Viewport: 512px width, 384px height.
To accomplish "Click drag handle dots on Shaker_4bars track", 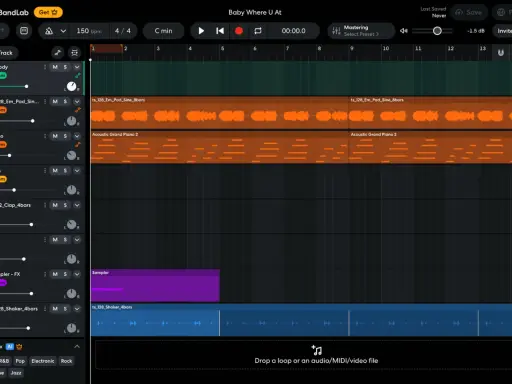I will (45, 309).
